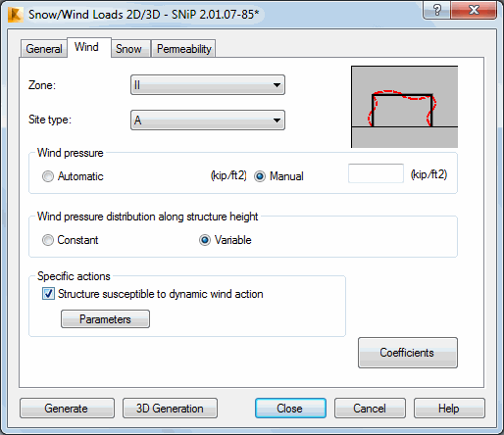Viewport: 504px width, 435px height.
Task: Select Automatic wind pressure option
Action: tap(48, 176)
